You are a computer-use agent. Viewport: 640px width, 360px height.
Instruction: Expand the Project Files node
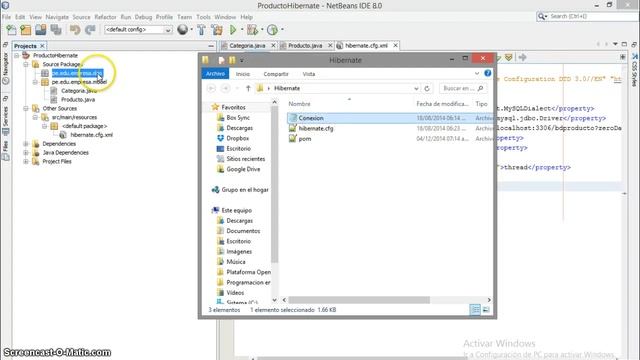(x=26, y=162)
